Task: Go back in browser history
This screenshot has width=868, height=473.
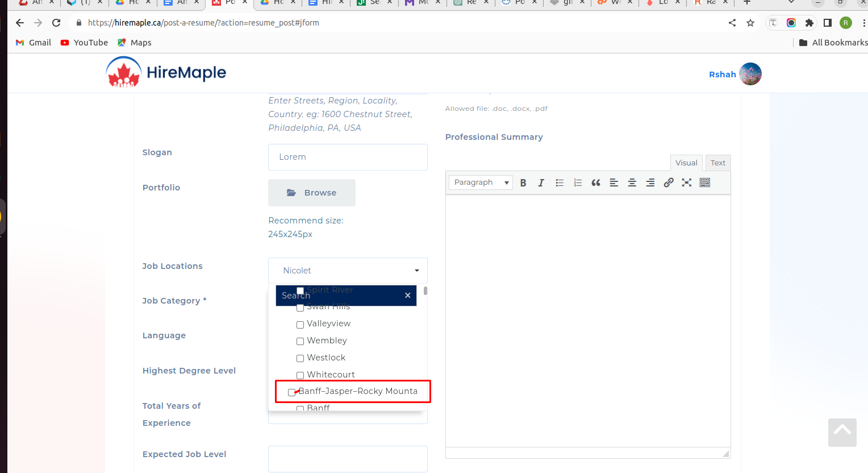Action: 20,23
